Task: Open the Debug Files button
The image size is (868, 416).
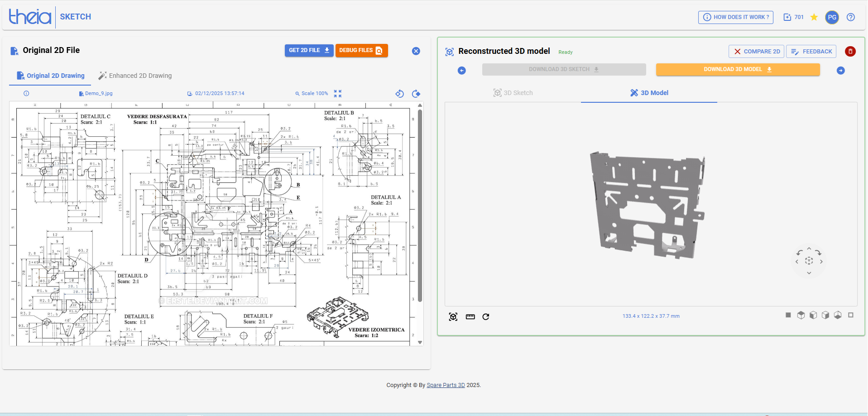Action: [x=361, y=50]
